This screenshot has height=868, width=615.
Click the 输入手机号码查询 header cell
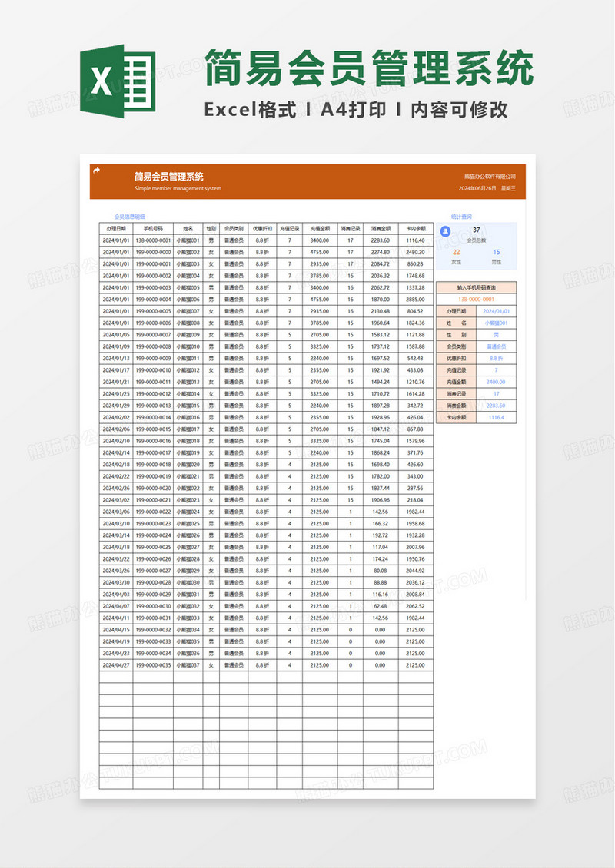tap(476, 288)
